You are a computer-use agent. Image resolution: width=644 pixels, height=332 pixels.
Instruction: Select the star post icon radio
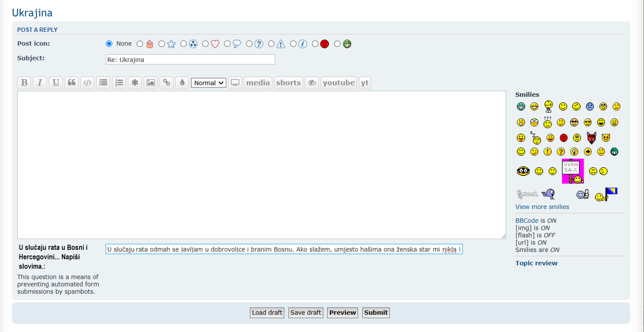point(162,44)
